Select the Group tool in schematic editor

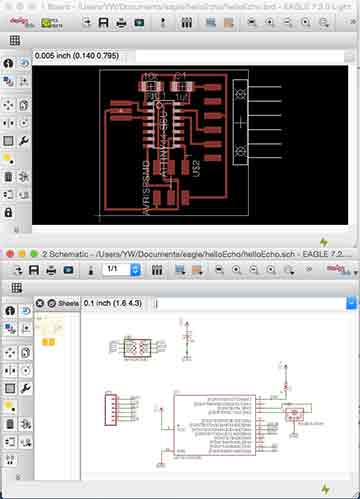coord(10,388)
